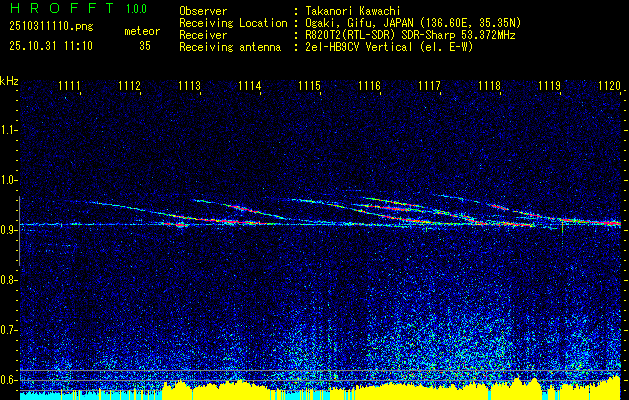The height and width of the screenshot is (400, 629).
Task: Click the Observer field label
Action: (203, 11)
